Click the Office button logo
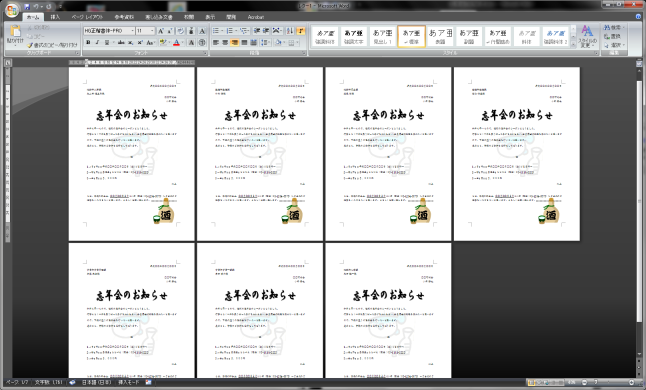Image resolution: width=646 pixels, height=390 pixels. pyautogui.click(x=12, y=10)
